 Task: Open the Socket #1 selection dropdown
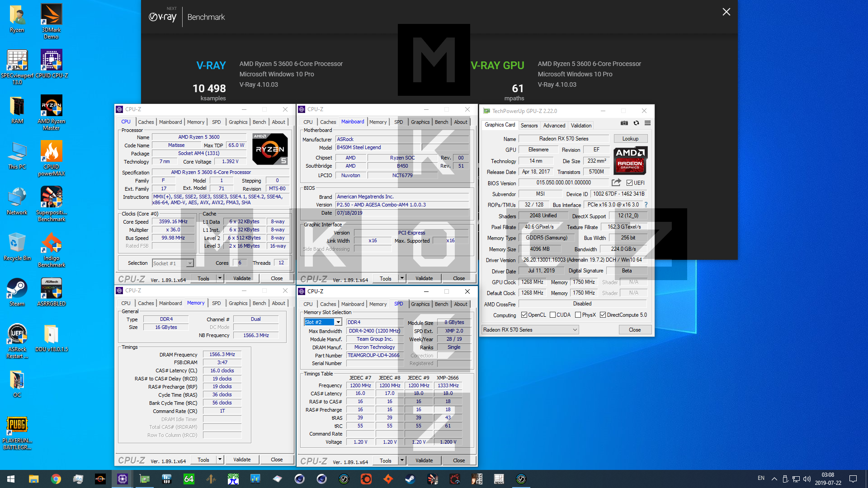pyautogui.click(x=173, y=263)
